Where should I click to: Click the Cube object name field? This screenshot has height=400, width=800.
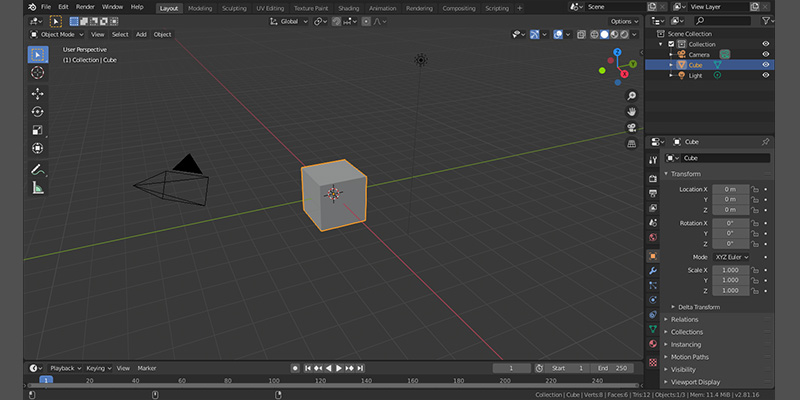[x=725, y=158]
